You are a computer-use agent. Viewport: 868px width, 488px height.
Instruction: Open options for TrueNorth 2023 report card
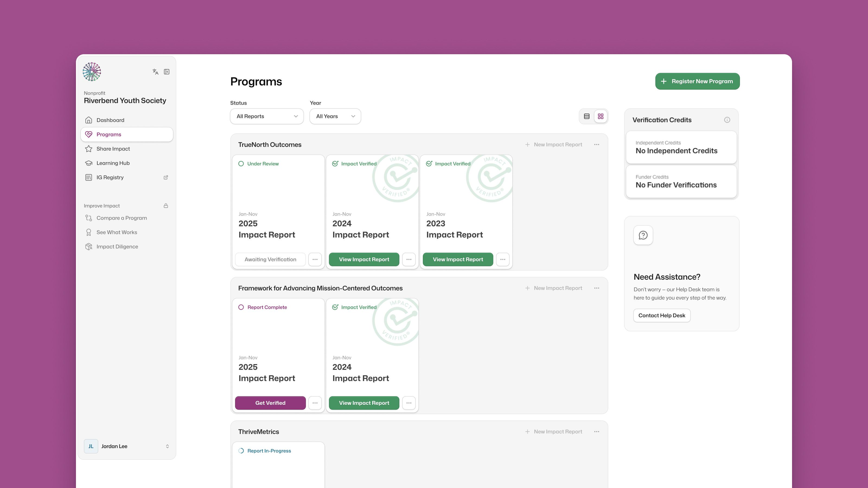(x=503, y=259)
